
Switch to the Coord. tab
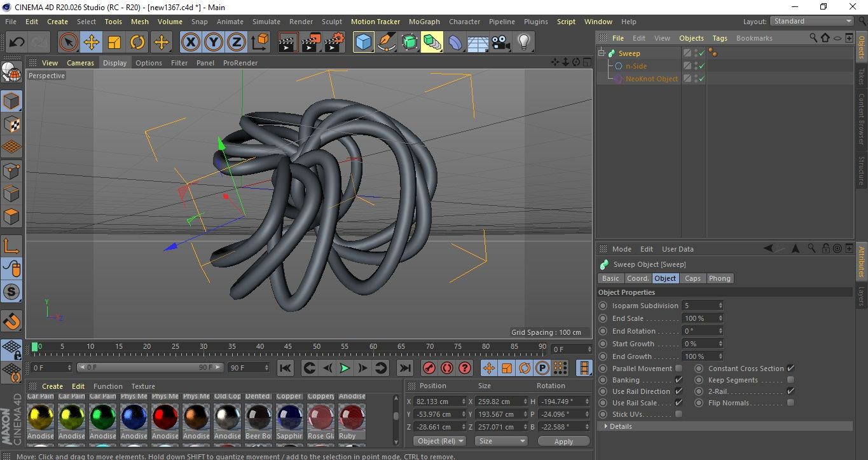coord(638,278)
